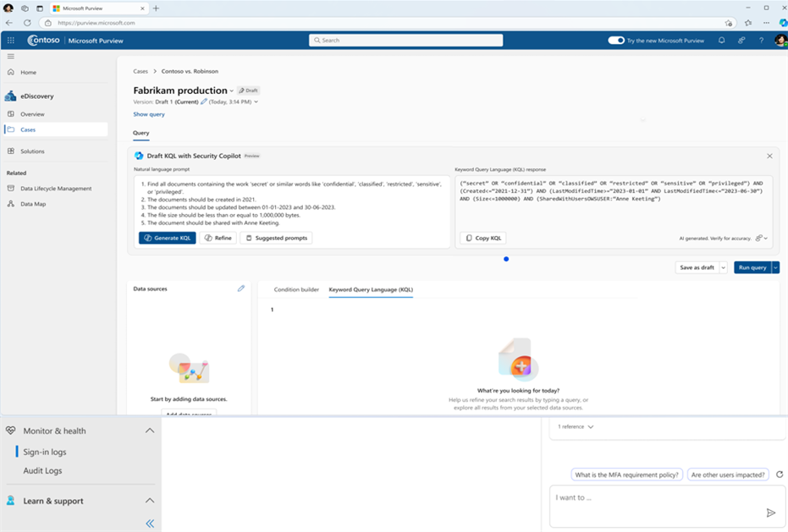Collapse sidebar with double chevron icon
This screenshot has width=788, height=532.
pyautogui.click(x=150, y=524)
